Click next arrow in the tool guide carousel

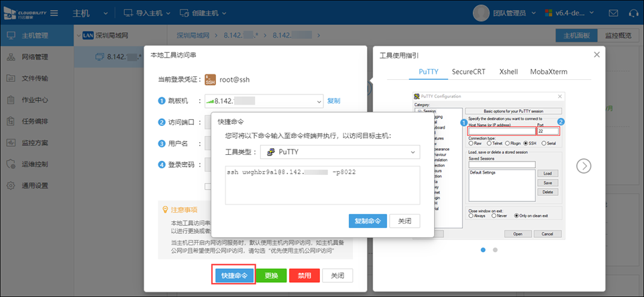click(584, 166)
